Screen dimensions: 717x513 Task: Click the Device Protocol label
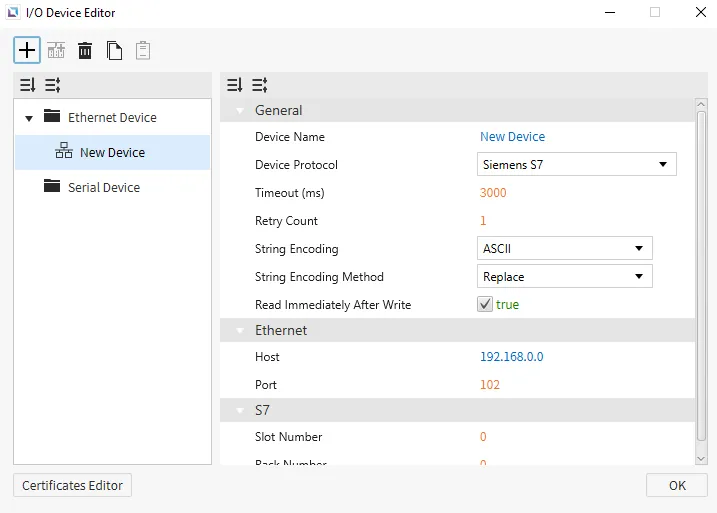(296, 165)
